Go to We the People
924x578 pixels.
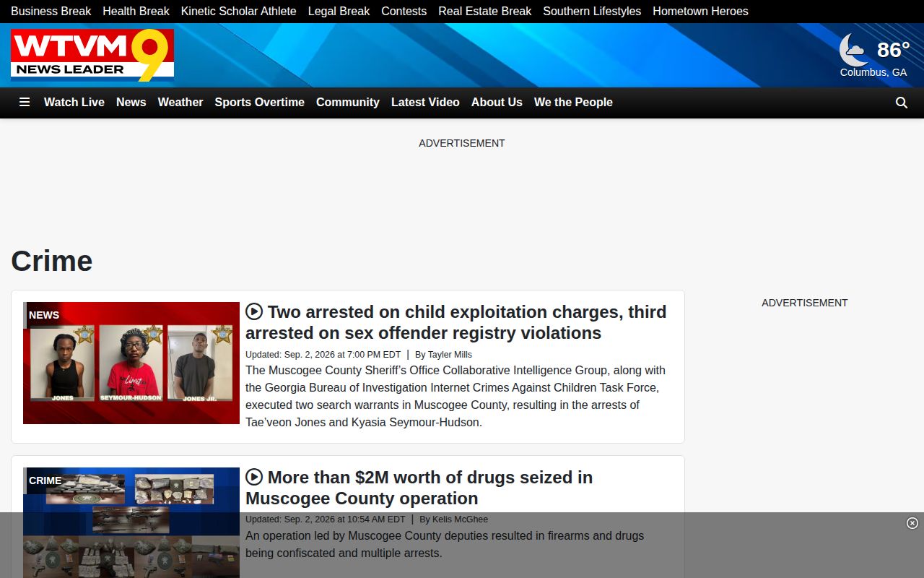point(573,103)
